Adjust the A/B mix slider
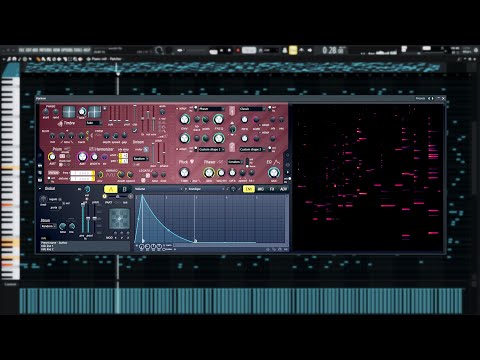The width and height of the screenshot is (480, 360). [117, 197]
